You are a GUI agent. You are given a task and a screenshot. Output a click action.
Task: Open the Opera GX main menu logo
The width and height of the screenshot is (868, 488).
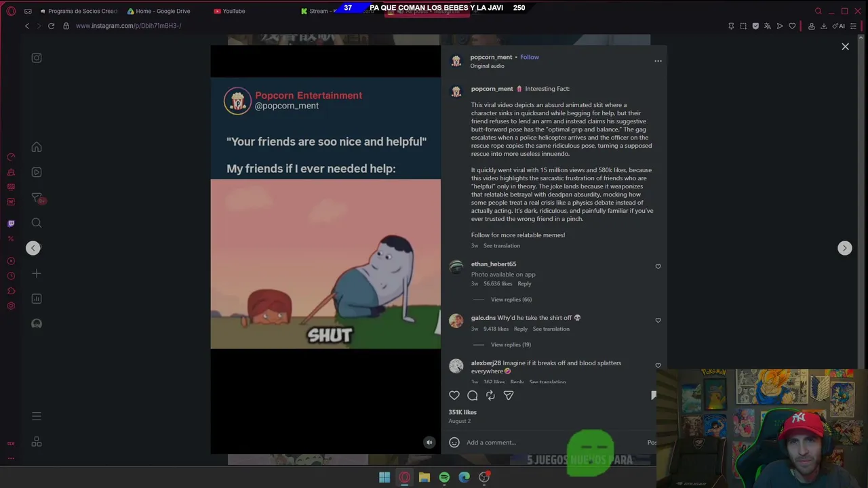(11, 11)
